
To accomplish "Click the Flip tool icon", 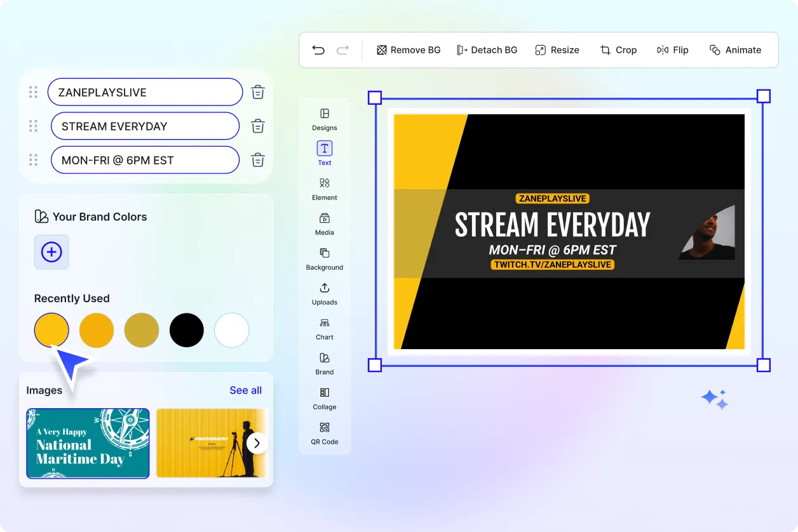I will (x=672, y=50).
